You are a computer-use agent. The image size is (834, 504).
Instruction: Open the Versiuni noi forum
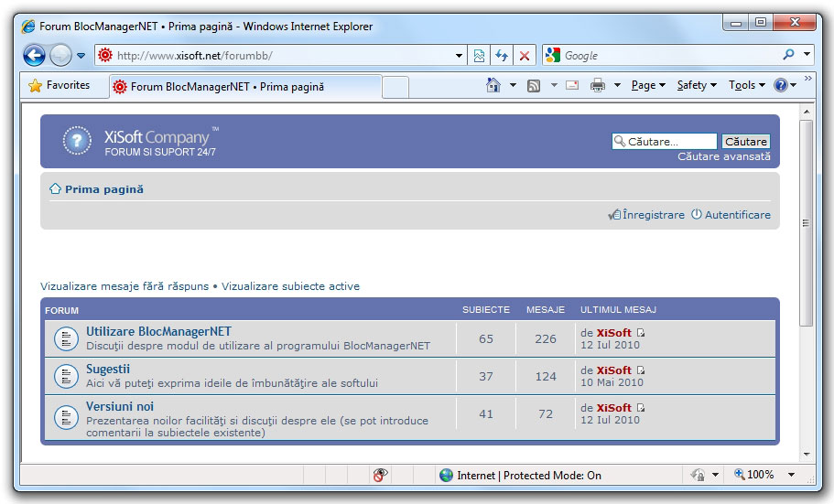tap(120, 406)
